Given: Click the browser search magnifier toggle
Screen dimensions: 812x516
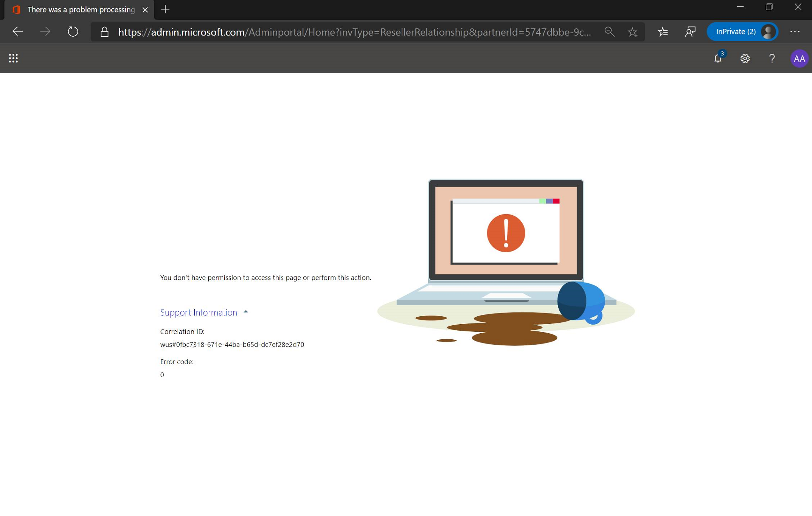Looking at the screenshot, I should point(609,32).
